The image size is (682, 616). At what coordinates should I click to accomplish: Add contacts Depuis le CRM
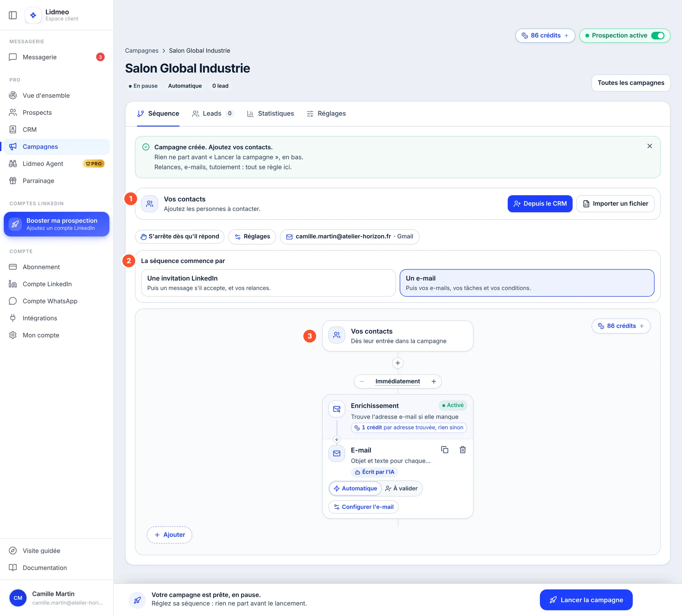tap(540, 204)
